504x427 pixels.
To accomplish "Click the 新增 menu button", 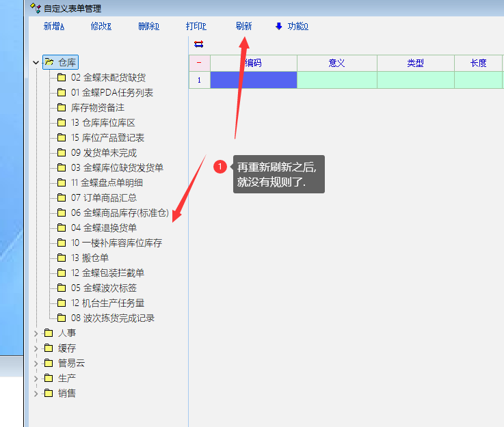I will (x=54, y=27).
